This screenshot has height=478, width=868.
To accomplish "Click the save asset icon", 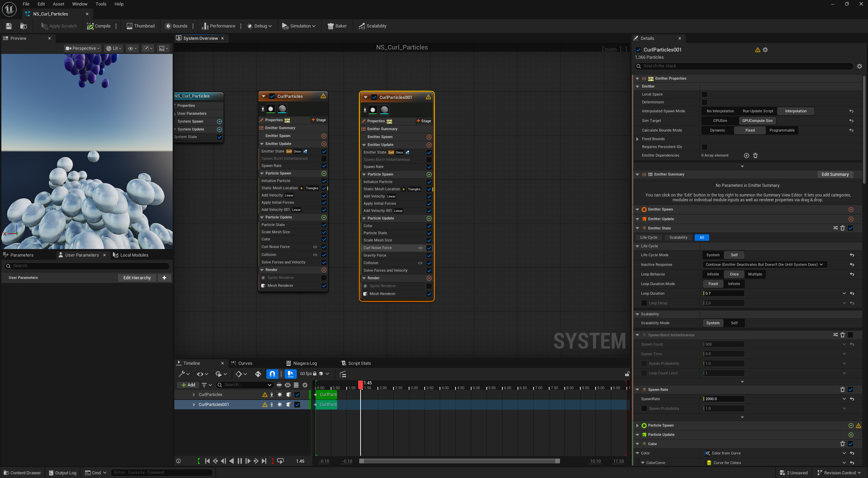I will pyautogui.click(x=9, y=26).
